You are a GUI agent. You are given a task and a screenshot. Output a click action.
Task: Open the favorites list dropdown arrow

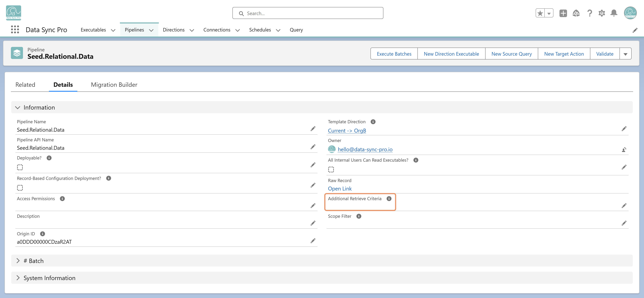[x=549, y=13]
